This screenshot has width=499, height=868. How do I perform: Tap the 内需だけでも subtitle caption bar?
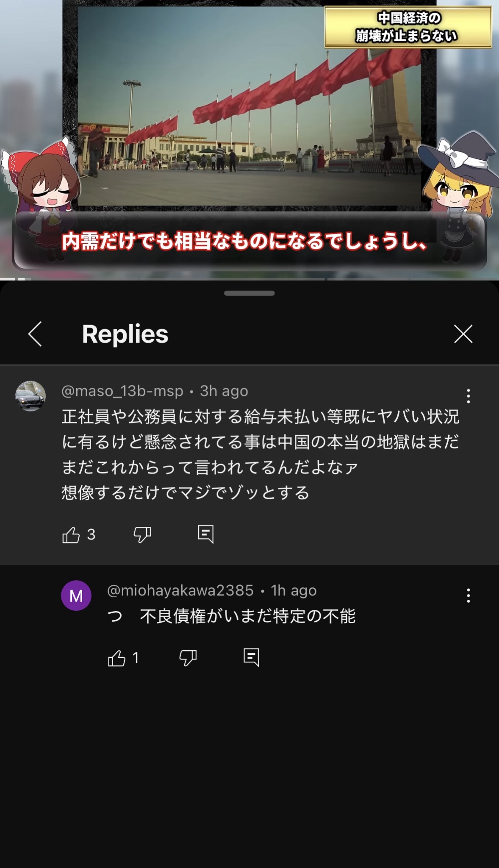click(x=249, y=242)
